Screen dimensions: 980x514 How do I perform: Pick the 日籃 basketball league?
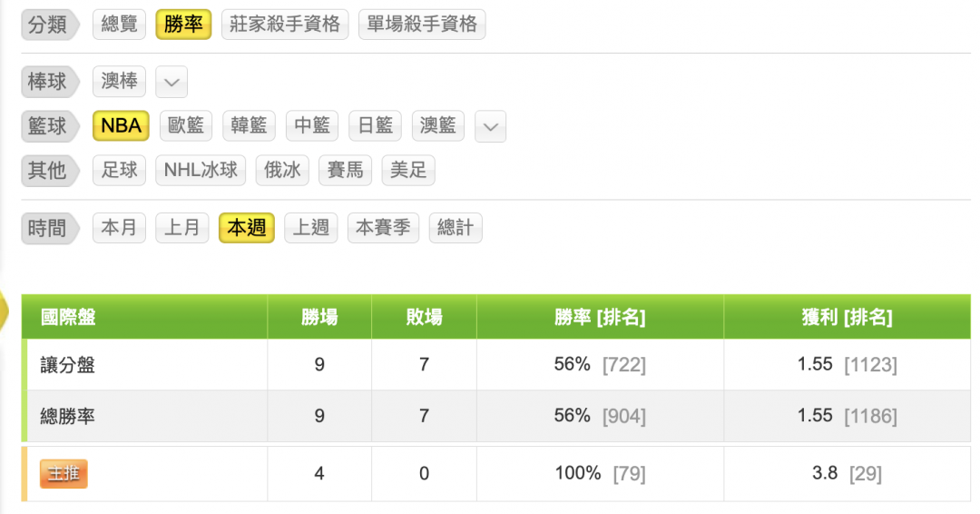pos(375,125)
